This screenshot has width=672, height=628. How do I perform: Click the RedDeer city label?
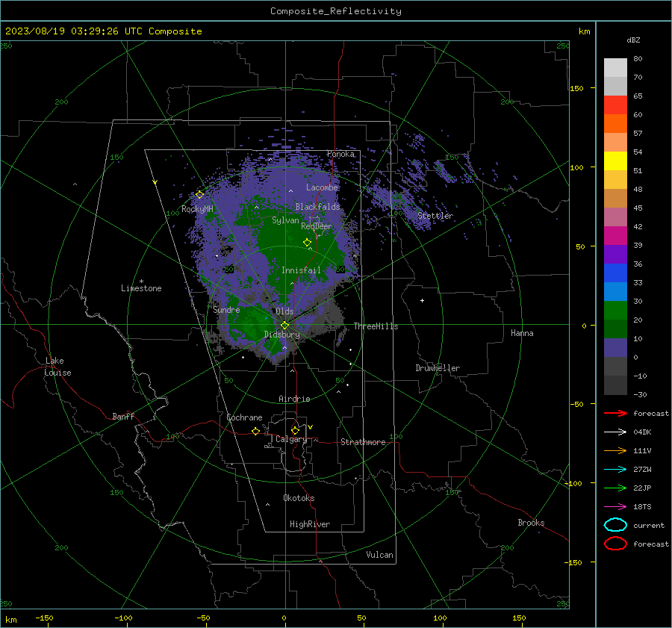pos(317,226)
